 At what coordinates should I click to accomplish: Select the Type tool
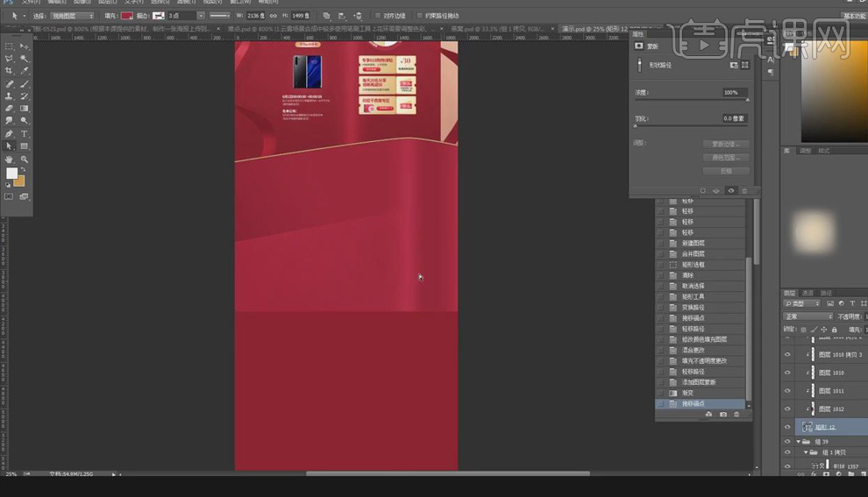pos(25,134)
